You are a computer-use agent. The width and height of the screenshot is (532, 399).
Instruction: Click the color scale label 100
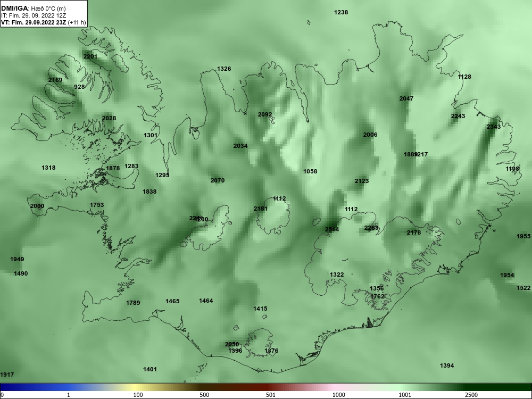click(x=138, y=395)
